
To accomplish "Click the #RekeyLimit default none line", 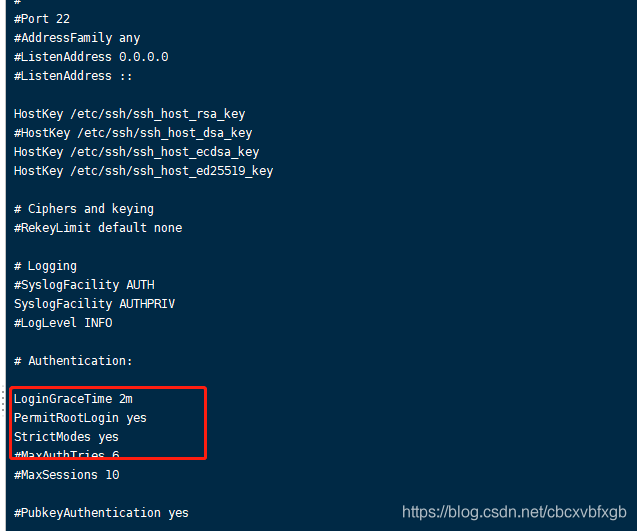I will pos(98,228).
